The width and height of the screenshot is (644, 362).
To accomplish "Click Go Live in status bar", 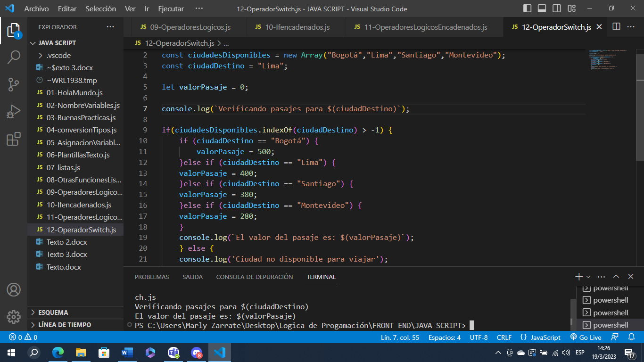I will (586, 337).
